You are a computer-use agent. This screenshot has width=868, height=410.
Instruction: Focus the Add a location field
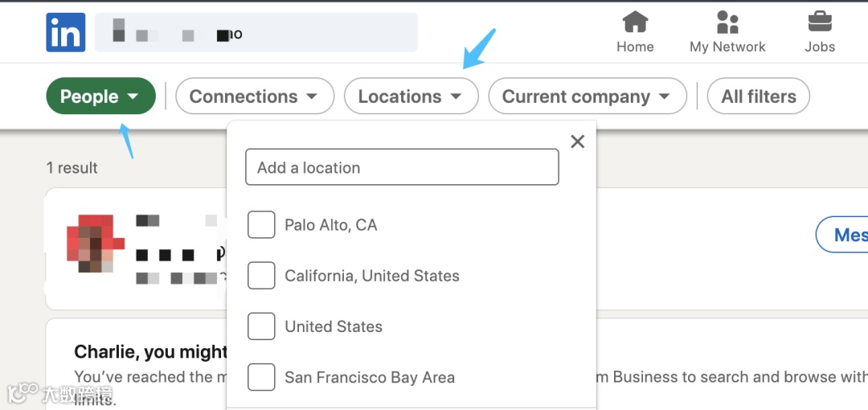(x=402, y=167)
